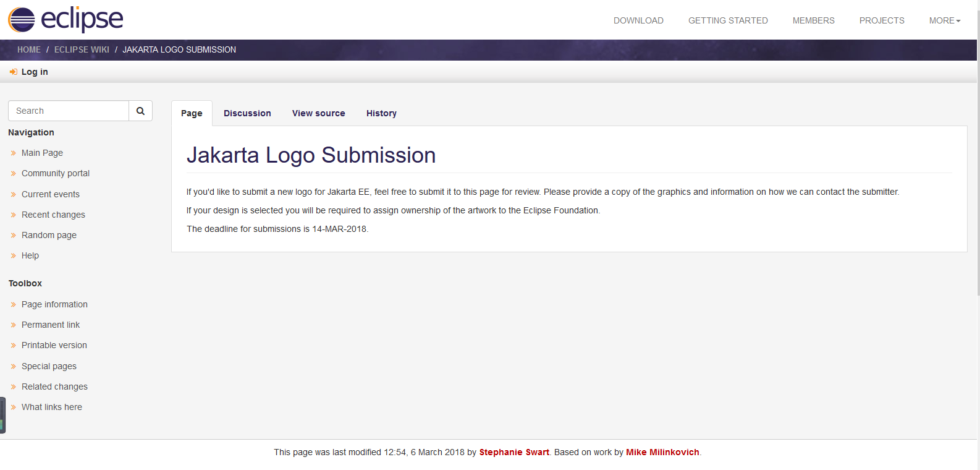Click the Jakarta Logo Submission heading

(x=311, y=155)
